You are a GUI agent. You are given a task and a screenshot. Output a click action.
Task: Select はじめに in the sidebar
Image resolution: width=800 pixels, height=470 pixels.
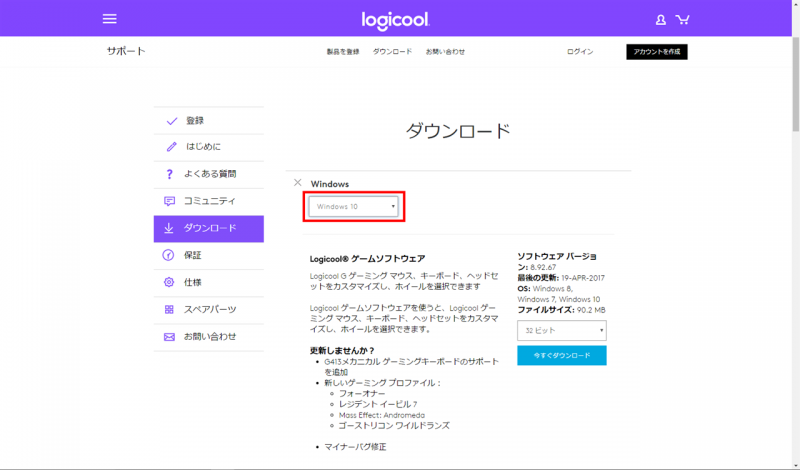[x=209, y=147]
